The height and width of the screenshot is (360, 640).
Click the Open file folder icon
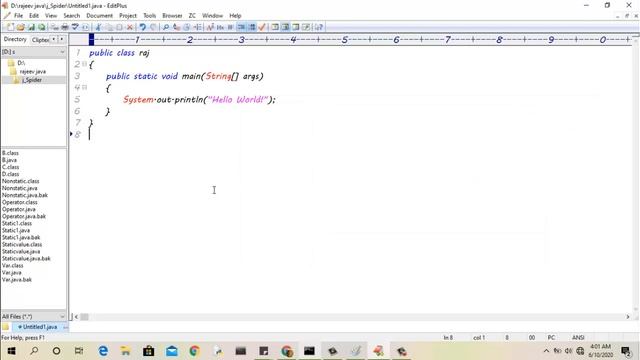click(x=20, y=27)
